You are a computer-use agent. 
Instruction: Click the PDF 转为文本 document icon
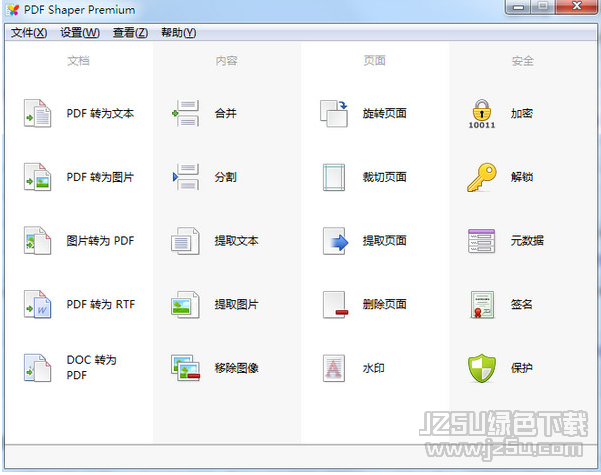coord(38,113)
